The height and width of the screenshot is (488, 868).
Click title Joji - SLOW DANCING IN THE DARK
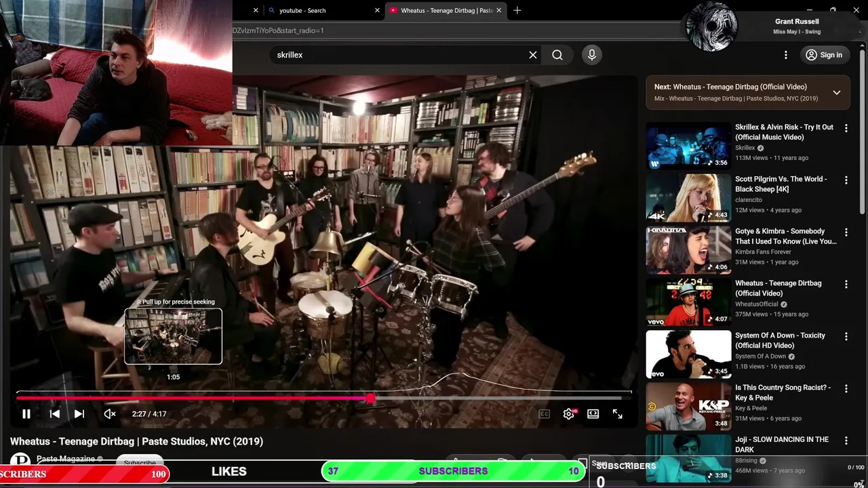pos(782,445)
